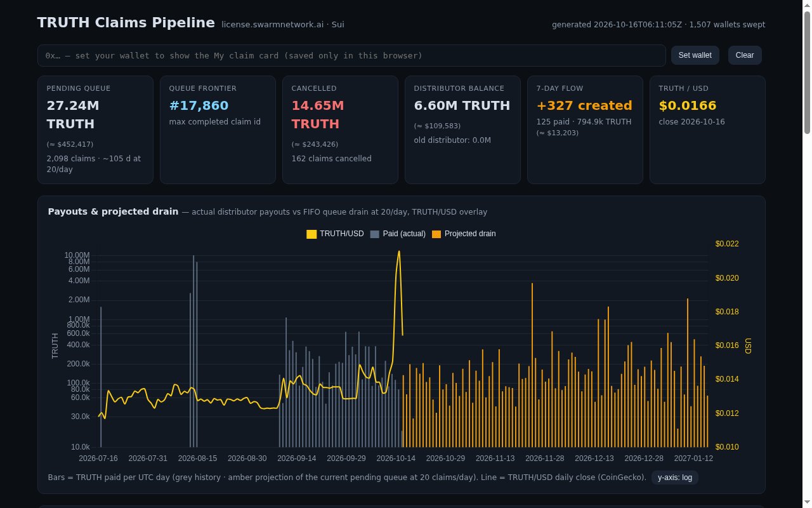This screenshot has height=508, width=812.
Task: Click the 6.60M TRUTH distributor balance
Action: (x=462, y=105)
